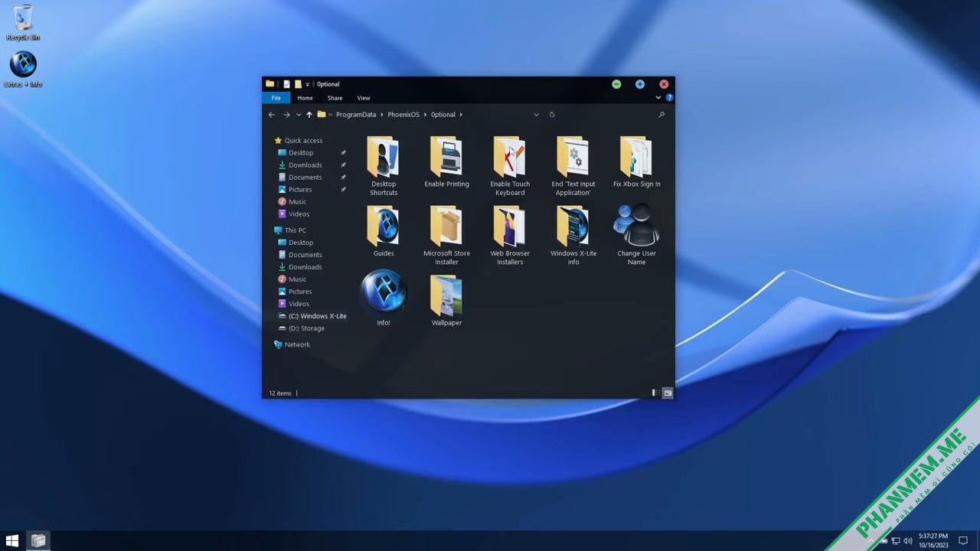
Task: Open the Windows X-Lite Info folder
Action: [x=573, y=235]
